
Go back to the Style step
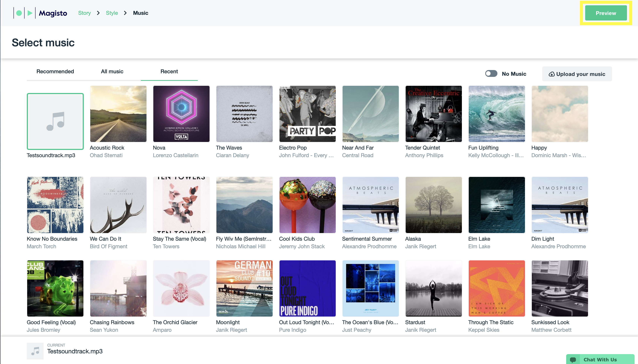pyautogui.click(x=112, y=13)
